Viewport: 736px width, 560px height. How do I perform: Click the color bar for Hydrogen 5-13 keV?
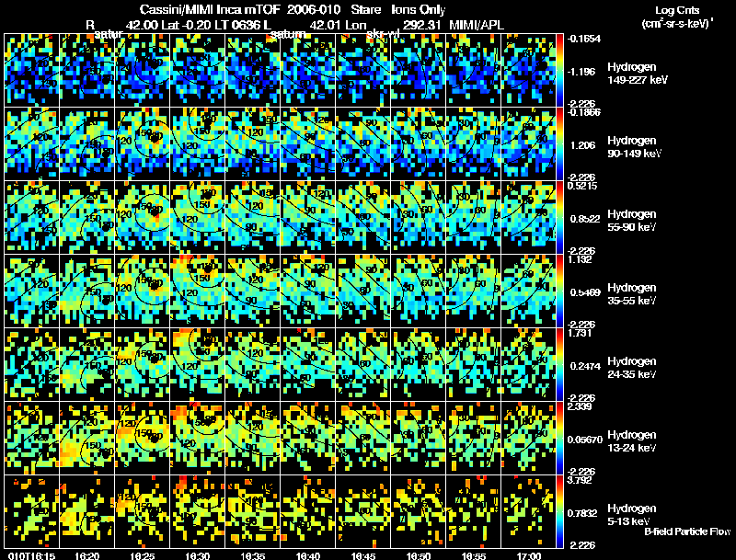click(x=559, y=512)
